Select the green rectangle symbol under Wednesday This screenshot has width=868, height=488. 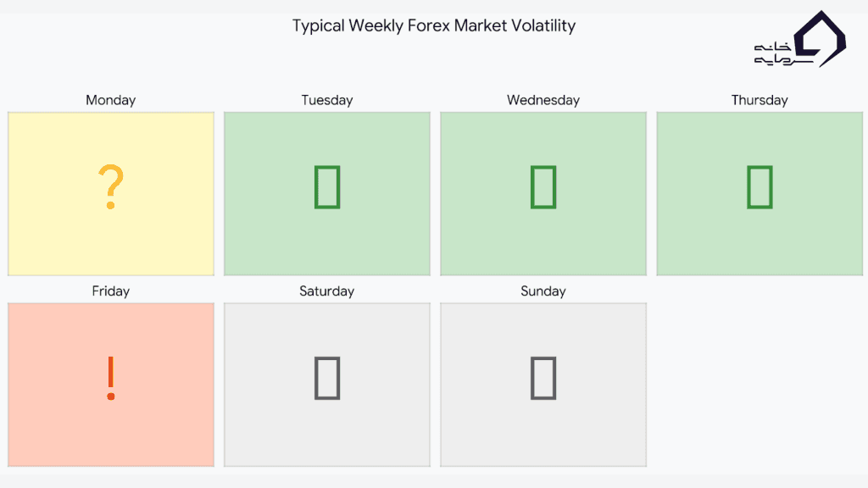(x=543, y=187)
